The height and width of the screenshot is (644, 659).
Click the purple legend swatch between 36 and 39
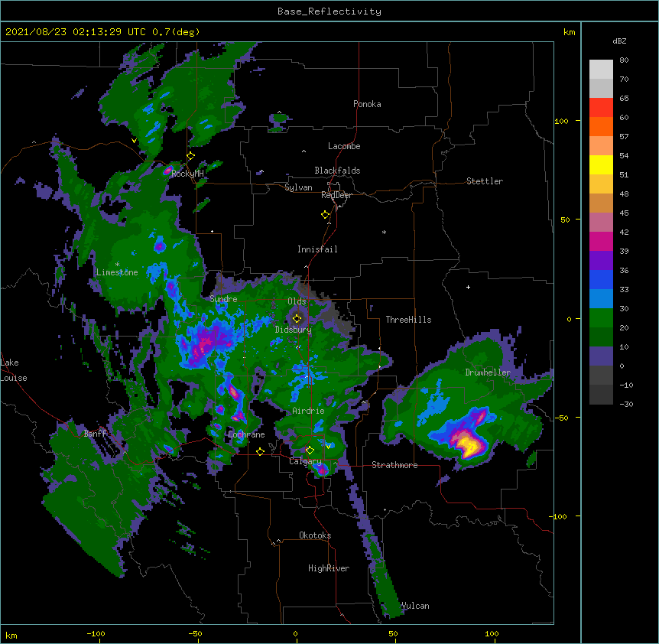click(x=601, y=261)
